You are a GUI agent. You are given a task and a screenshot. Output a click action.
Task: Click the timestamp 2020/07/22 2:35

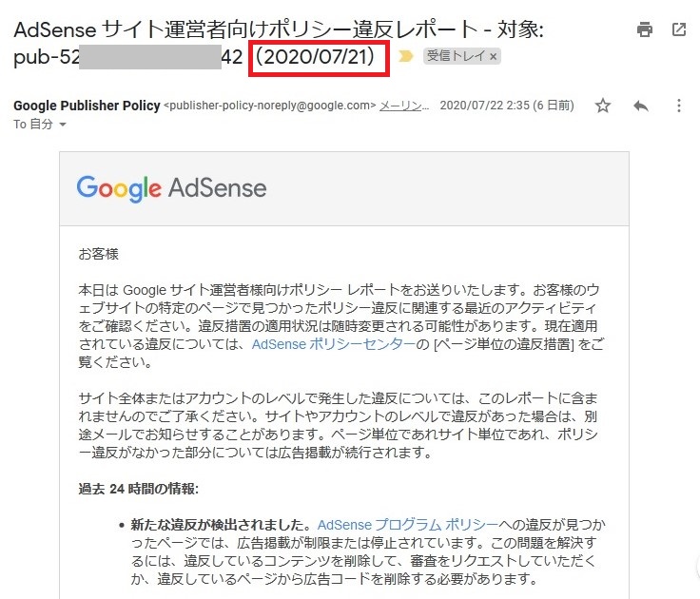pos(485,106)
